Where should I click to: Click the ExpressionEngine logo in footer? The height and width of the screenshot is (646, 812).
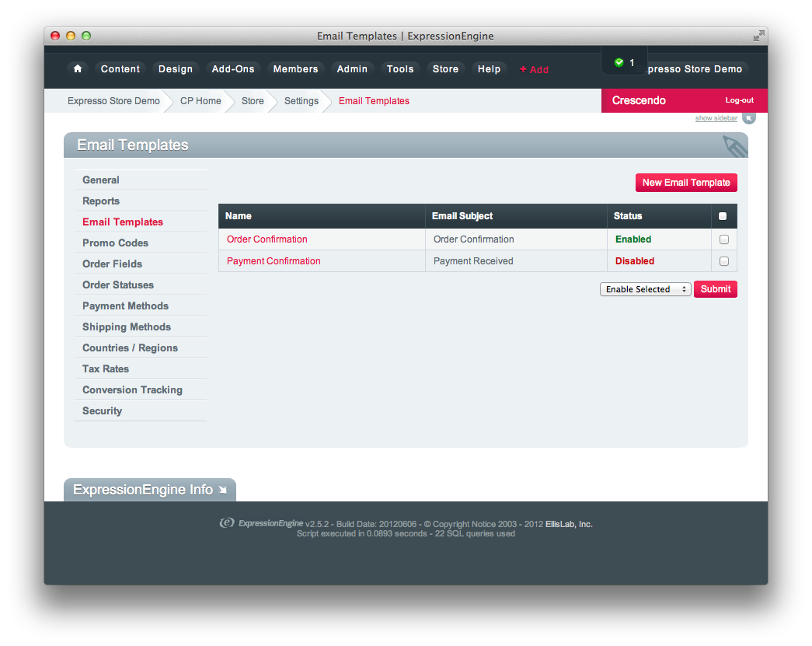click(227, 522)
